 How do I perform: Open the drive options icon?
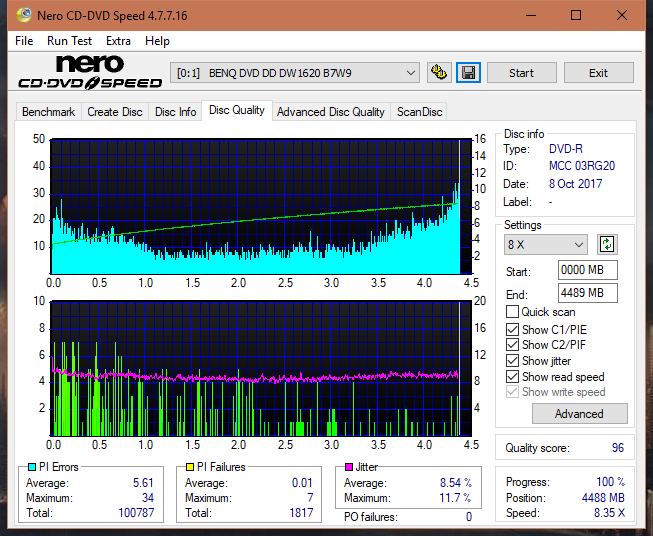pos(439,73)
